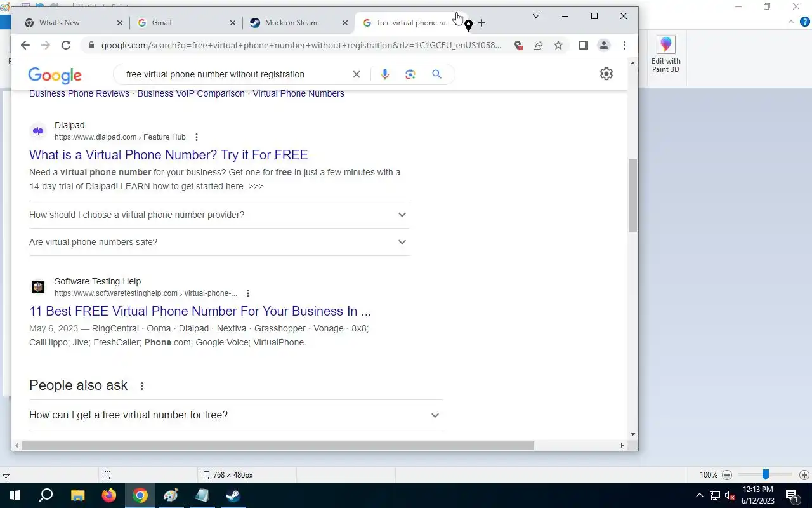Click the Google search input field
Viewport: 812px width, 508px height.
(235, 74)
